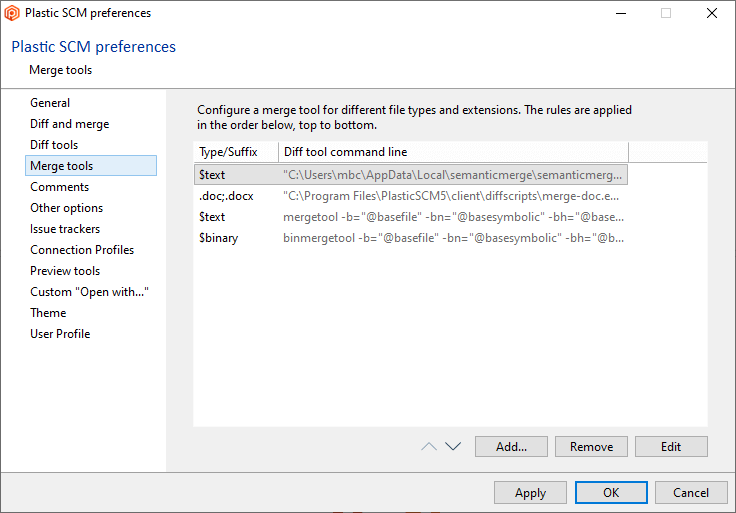Click the Plastic SCM logo icon

point(12,13)
